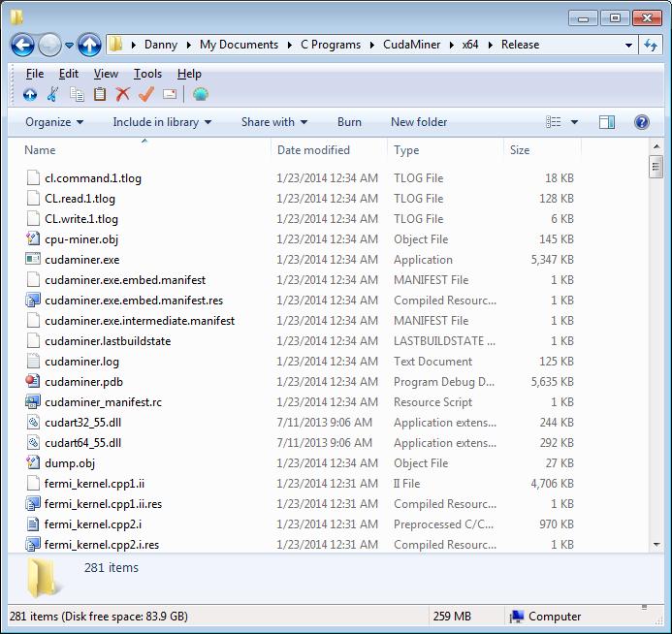The height and width of the screenshot is (634, 672).
Task: Select cudaminer.lastbuildstate file name
Action: pyautogui.click(x=108, y=341)
